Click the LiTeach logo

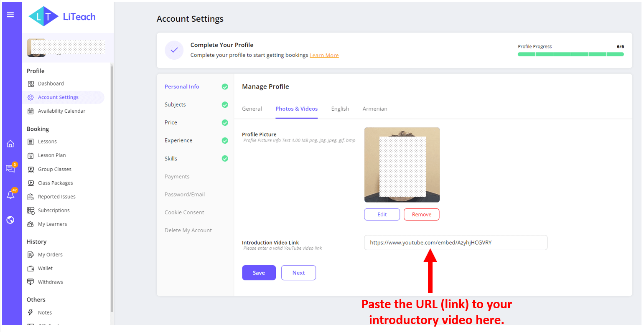(x=62, y=17)
